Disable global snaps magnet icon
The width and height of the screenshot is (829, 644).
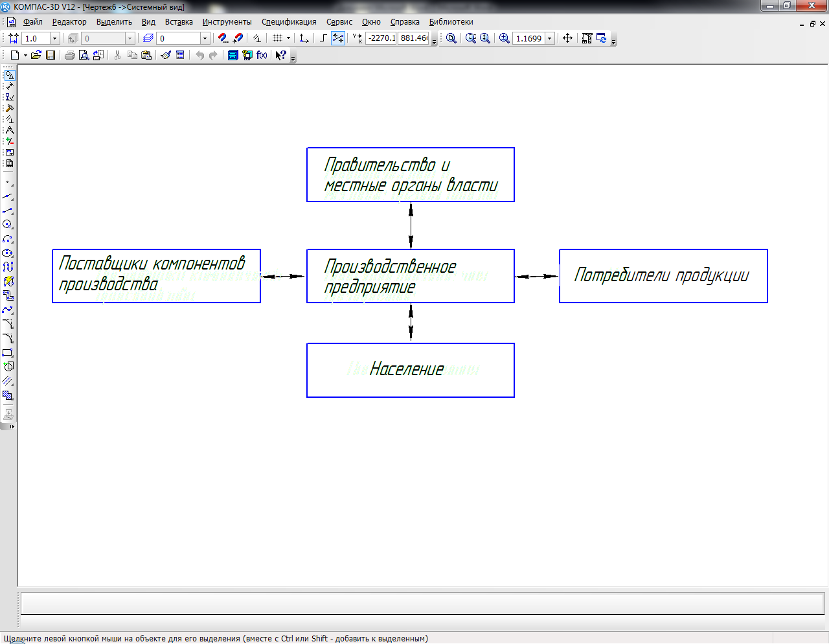237,38
